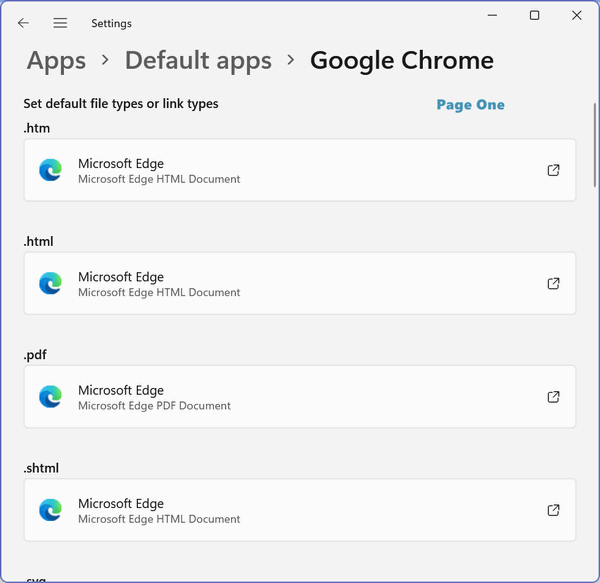Click 'Microsoft Edge PDF Document' description
Screen dimensions: 600x583
[x=154, y=405]
